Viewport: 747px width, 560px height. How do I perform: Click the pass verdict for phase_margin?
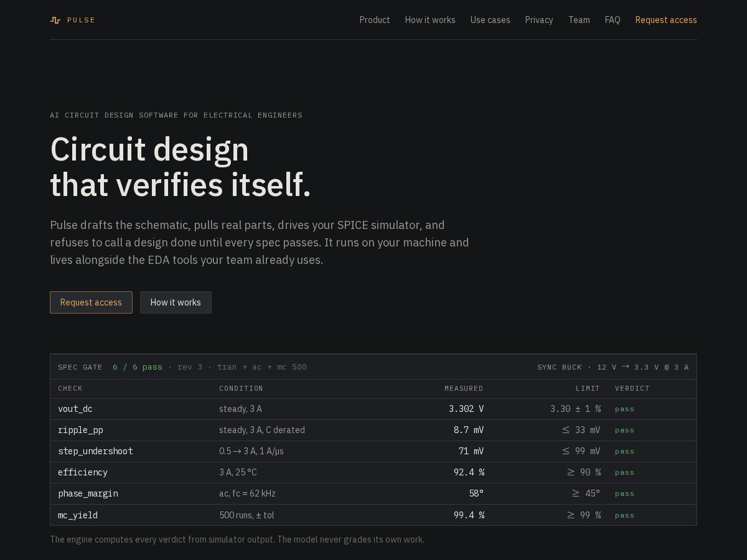click(x=625, y=493)
